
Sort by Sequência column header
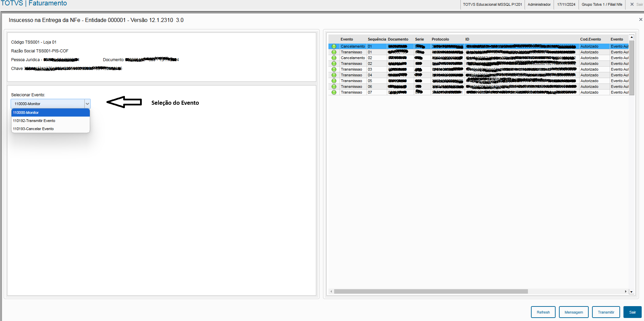pyautogui.click(x=377, y=39)
